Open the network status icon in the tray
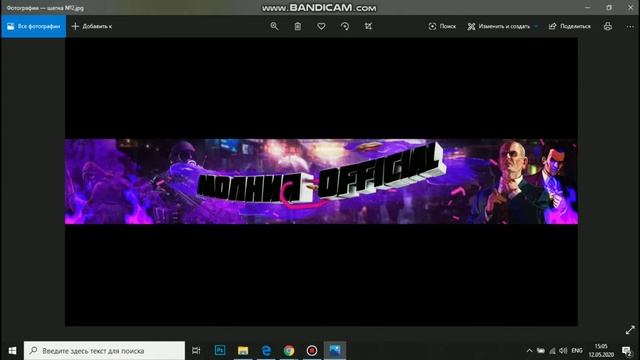The image size is (640, 360). click(552, 351)
